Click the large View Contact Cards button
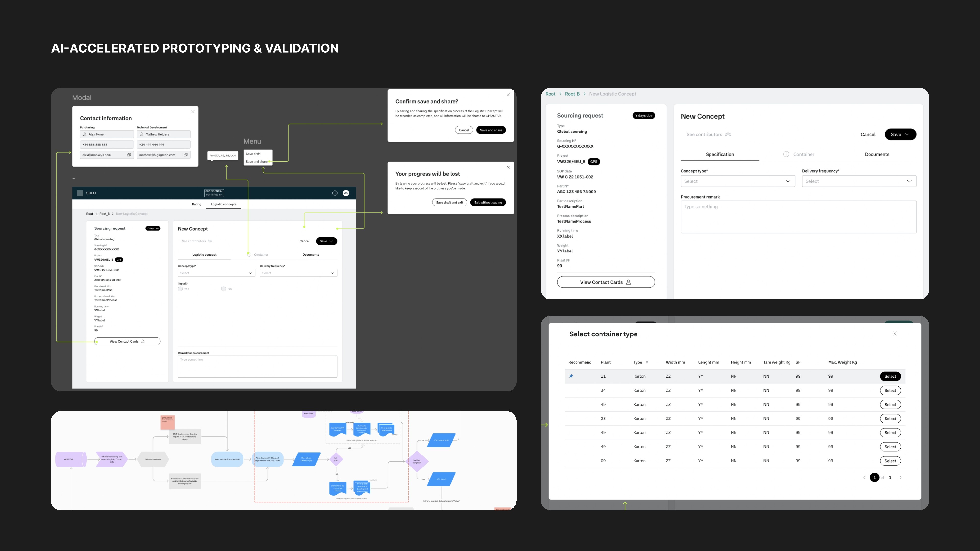 (606, 282)
